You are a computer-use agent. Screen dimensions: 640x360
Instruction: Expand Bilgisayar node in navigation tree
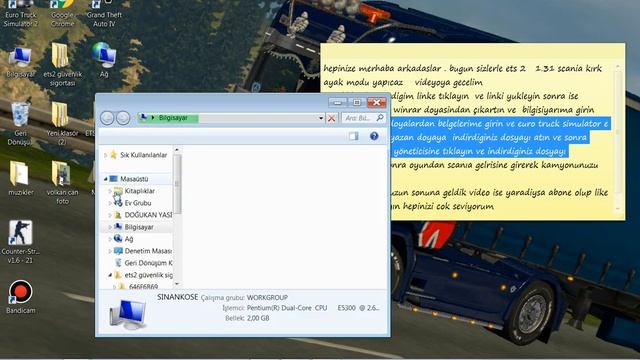coord(110,227)
